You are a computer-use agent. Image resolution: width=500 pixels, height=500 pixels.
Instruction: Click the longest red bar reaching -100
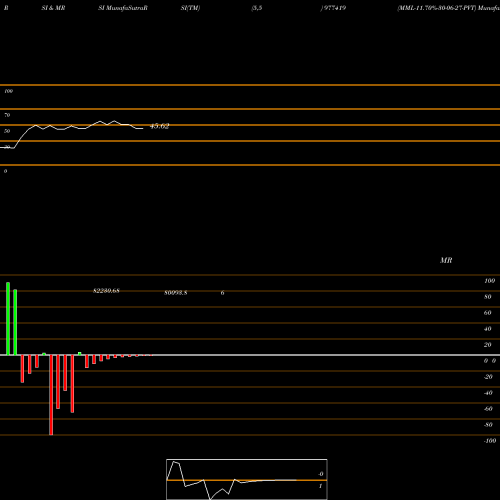pos(51,395)
